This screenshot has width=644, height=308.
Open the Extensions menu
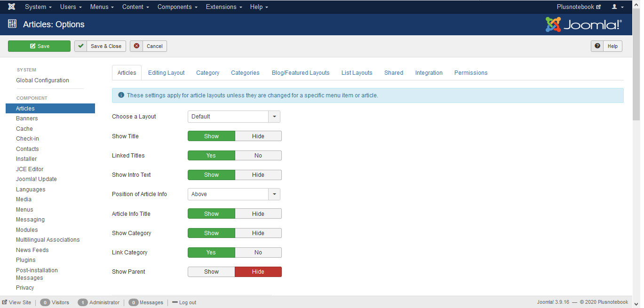click(x=224, y=7)
